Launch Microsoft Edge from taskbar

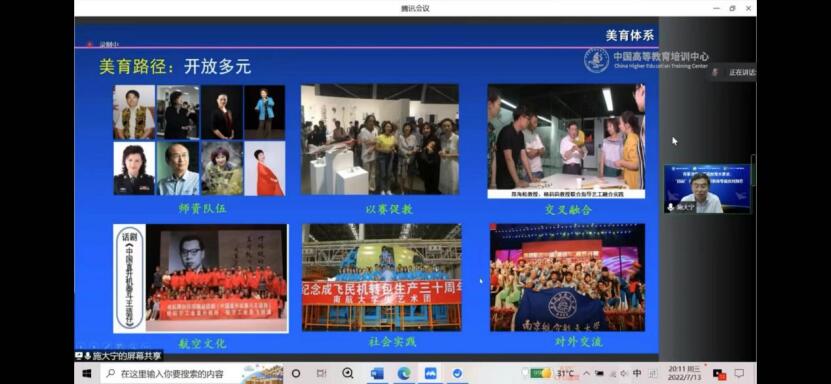tap(404, 373)
